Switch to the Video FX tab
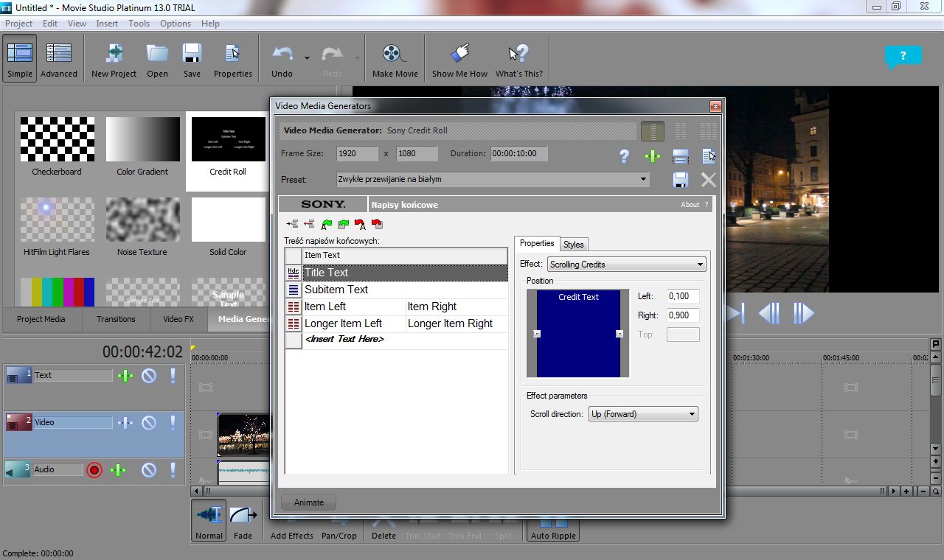The width and height of the screenshot is (944, 560). click(x=178, y=319)
